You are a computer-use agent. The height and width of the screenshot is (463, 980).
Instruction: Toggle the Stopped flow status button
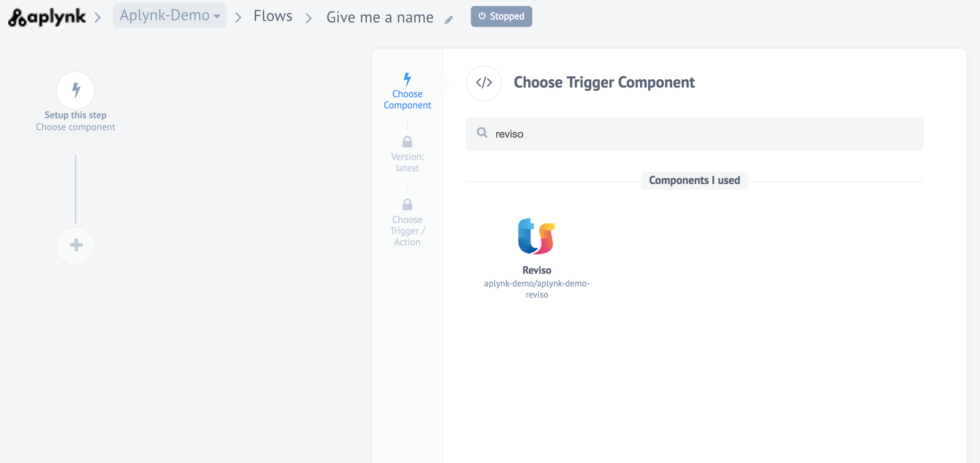pyautogui.click(x=501, y=16)
